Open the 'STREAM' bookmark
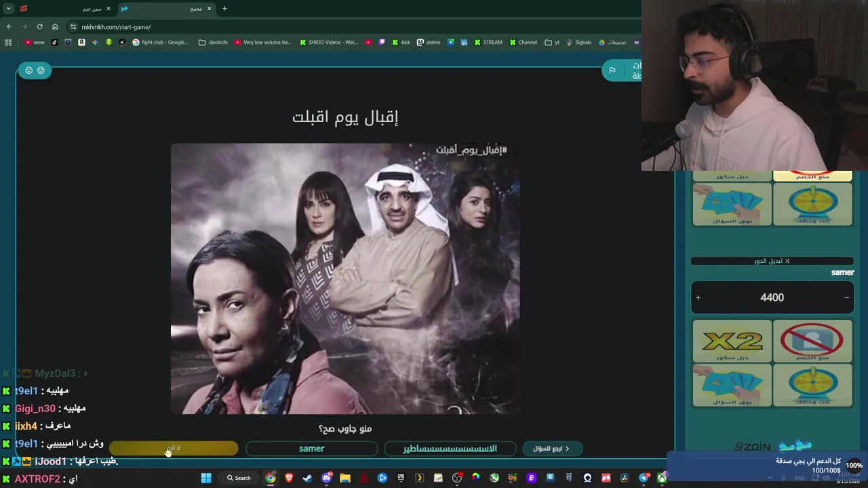Viewport: 868px width, 488px height. click(x=488, y=42)
